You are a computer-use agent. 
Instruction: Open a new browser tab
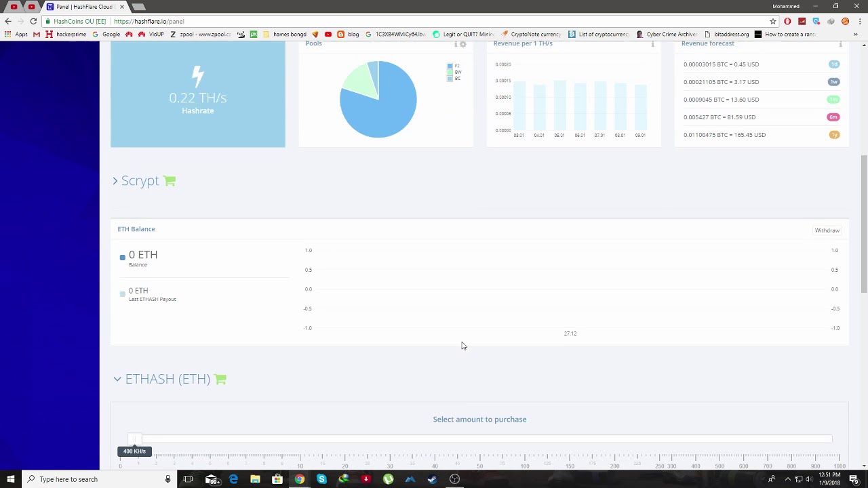138,7
